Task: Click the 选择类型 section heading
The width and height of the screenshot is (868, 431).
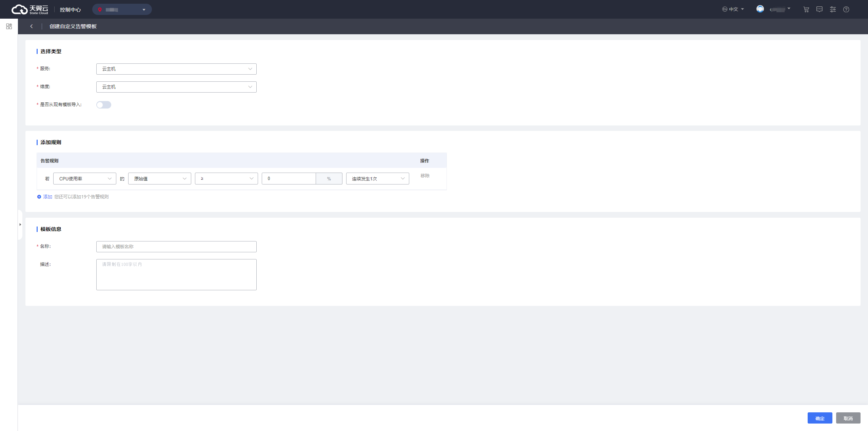Action: [x=51, y=51]
